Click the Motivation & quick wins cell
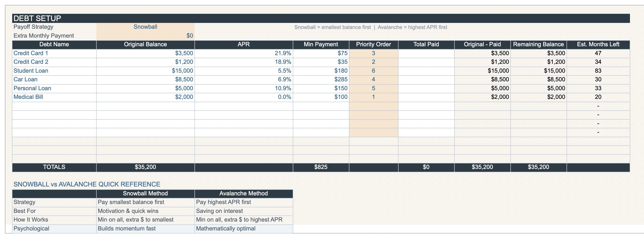The width and height of the screenshot is (644, 244). (x=145, y=211)
